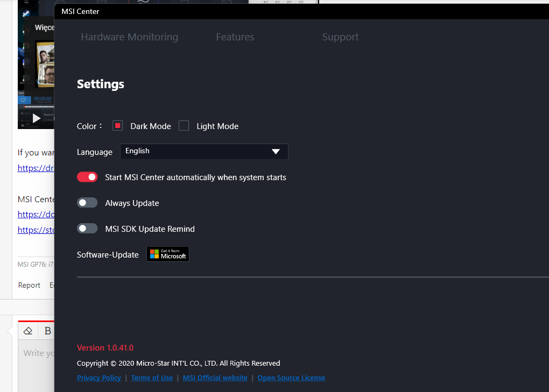Select the Dark Mode checkbox

(x=118, y=125)
